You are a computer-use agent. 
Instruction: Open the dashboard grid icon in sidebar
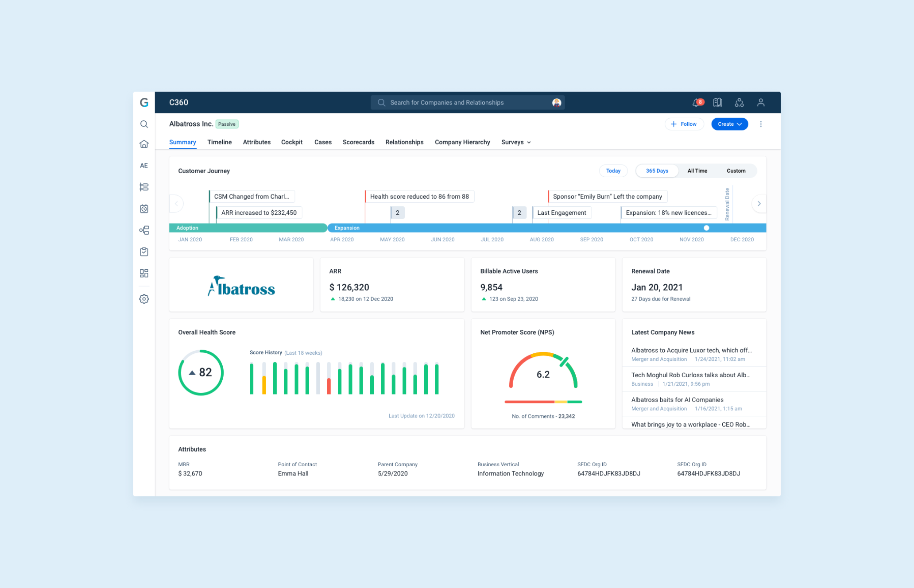[144, 273]
